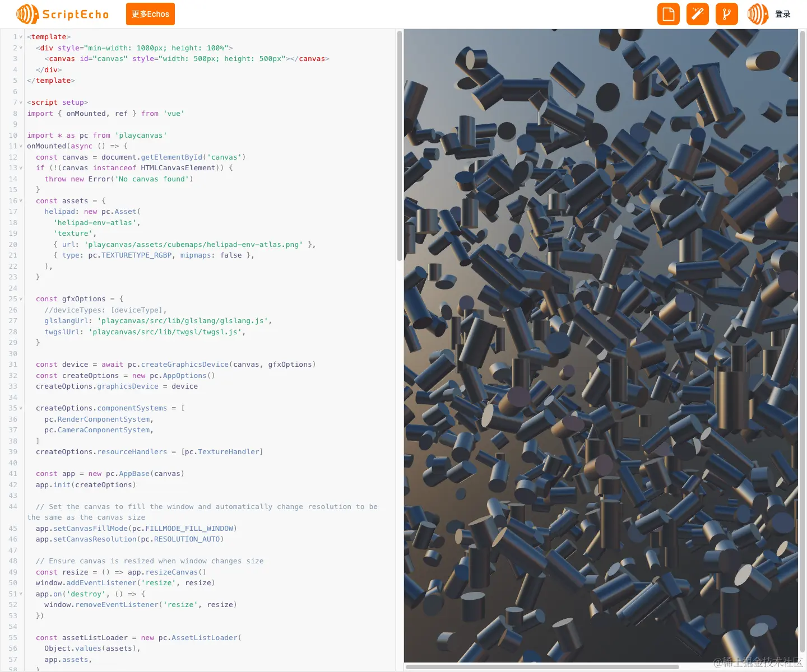This screenshot has width=807, height=672.
Task: Click the 'No canvas found' string on line 14
Action: click(x=152, y=179)
